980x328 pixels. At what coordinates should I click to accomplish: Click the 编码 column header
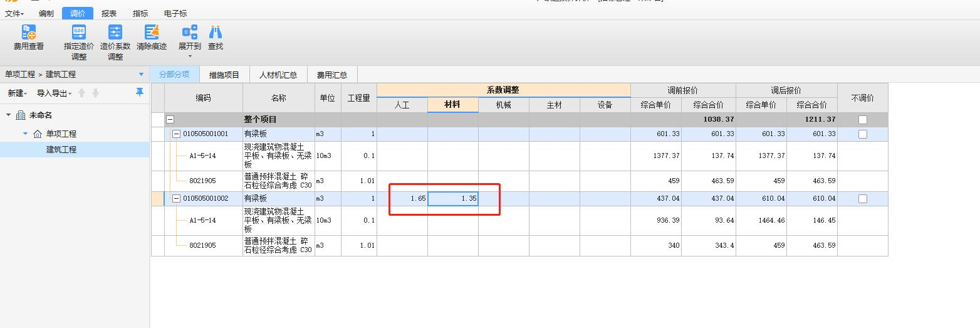pos(204,98)
